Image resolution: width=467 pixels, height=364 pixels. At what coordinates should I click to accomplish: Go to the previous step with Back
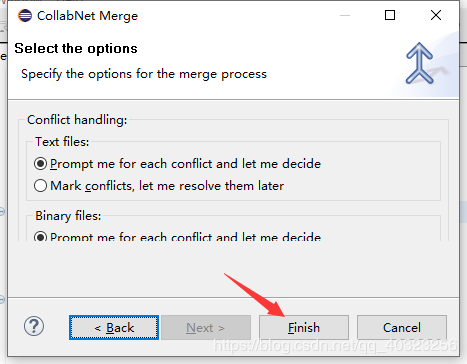pyautogui.click(x=114, y=328)
